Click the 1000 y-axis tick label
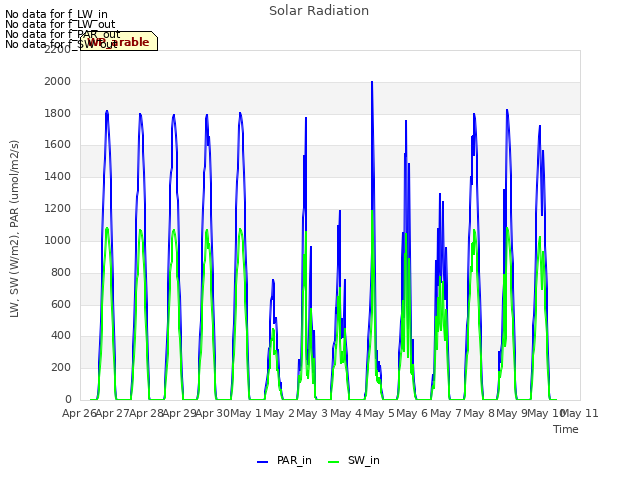This screenshot has height=480, width=640. [x=58, y=240]
